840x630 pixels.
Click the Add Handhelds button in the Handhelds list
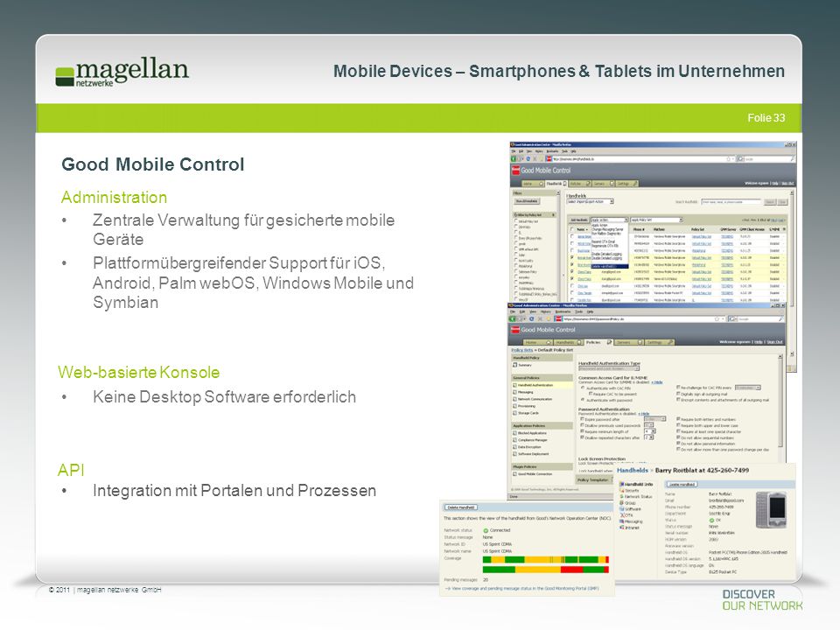578,220
